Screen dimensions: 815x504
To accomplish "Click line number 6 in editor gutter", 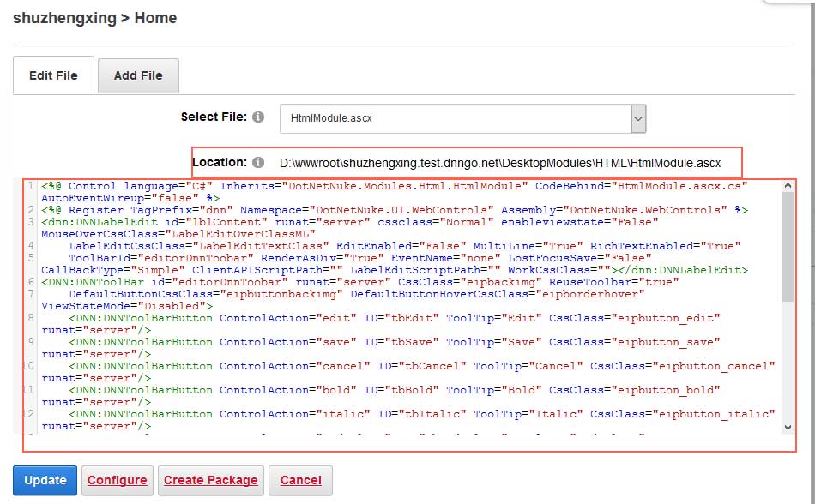I will [x=31, y=282].
